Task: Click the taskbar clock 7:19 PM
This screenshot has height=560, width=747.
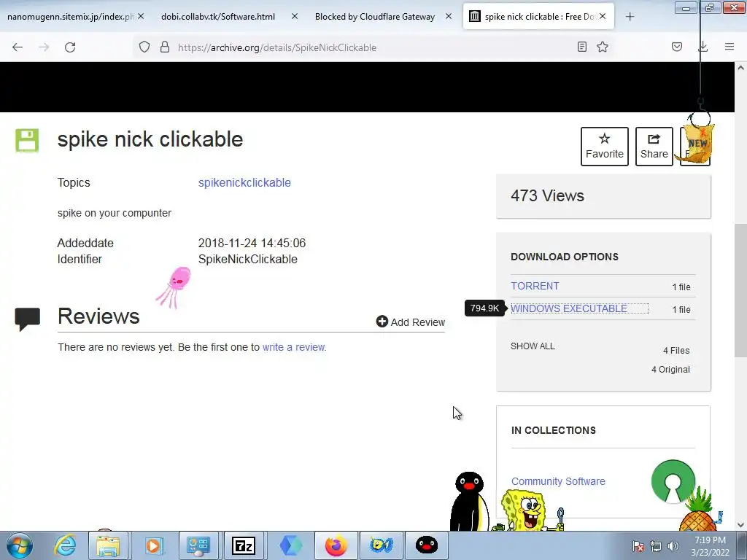Action: (x=710, y=540)
